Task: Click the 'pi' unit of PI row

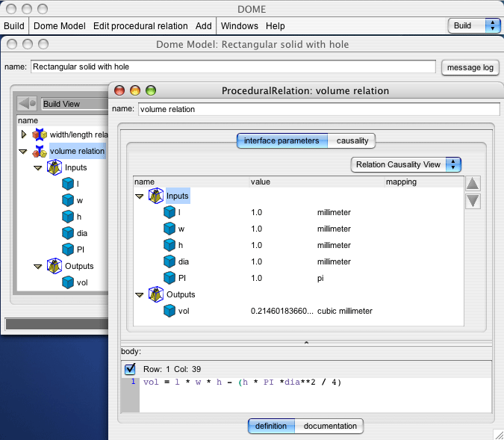Action: pos(320,278)
